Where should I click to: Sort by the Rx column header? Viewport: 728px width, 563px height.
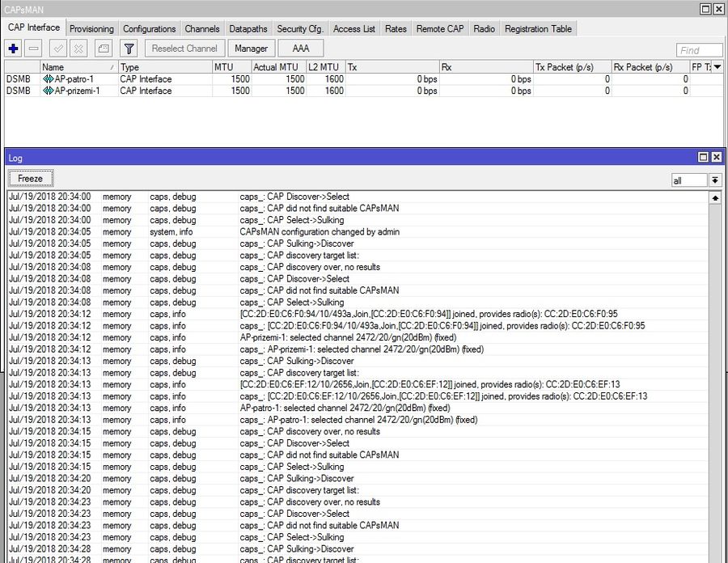tap(486, 67)
